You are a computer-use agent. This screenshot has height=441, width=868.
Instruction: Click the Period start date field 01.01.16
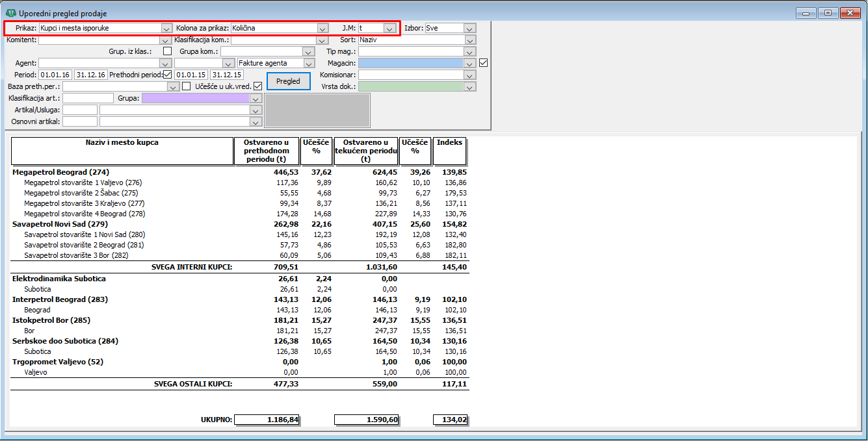(55, 75)
